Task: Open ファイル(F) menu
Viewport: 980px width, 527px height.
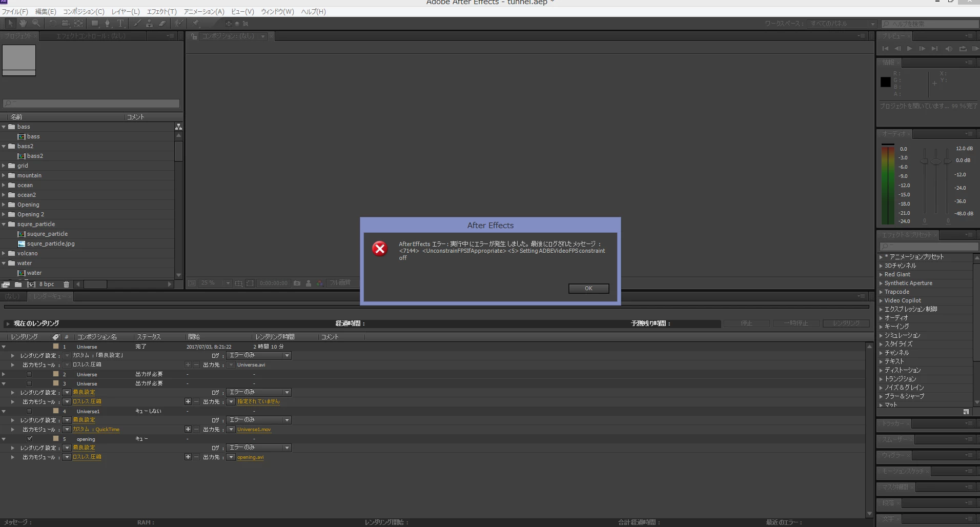Action: pyautogui.click(x=15, y=11)
